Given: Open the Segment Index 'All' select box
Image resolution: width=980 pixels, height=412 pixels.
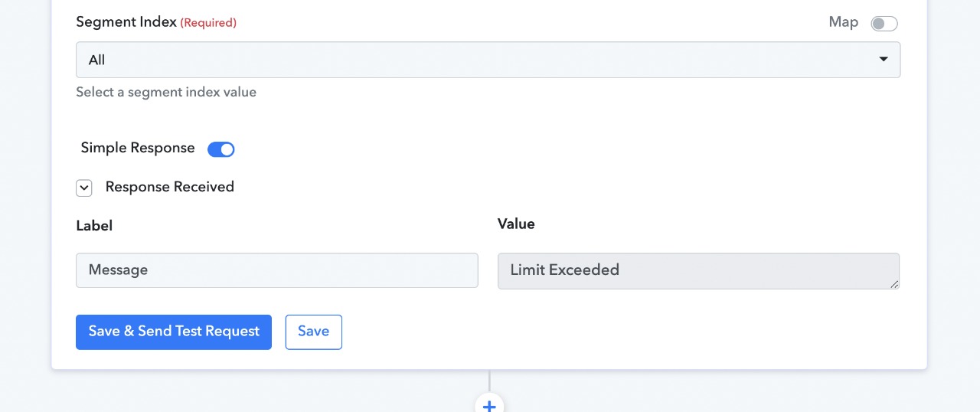Looking at the screenshot, I should (488, 60).
